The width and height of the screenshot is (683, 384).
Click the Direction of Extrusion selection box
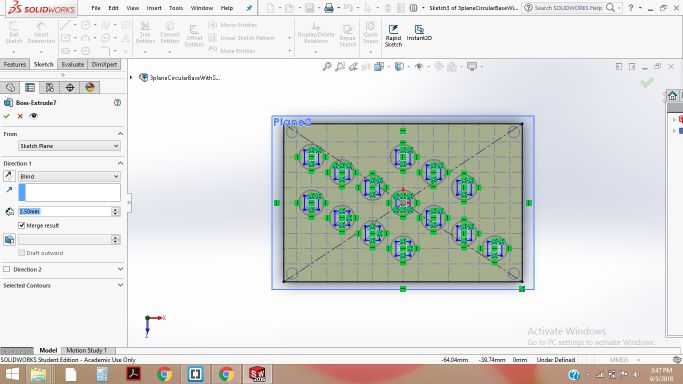pyautogui.click(x=69, y=192)
